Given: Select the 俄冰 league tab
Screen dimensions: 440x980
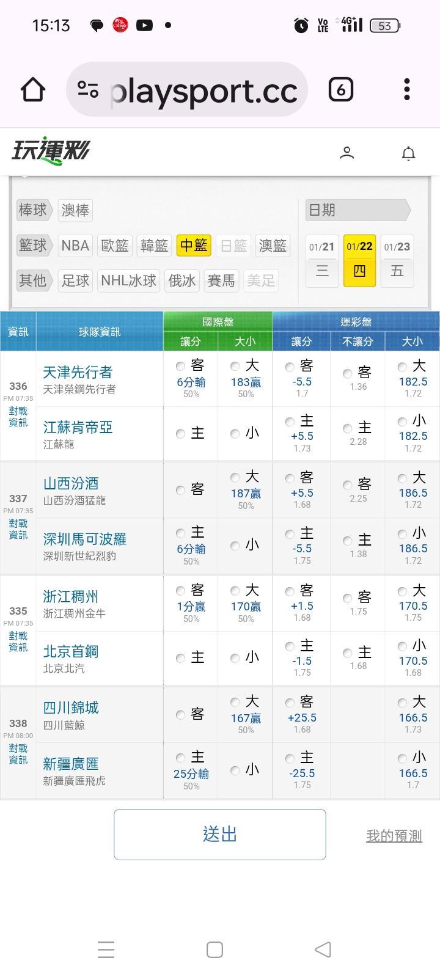Looking at the screenshot, I should click(x=182, y=281).
